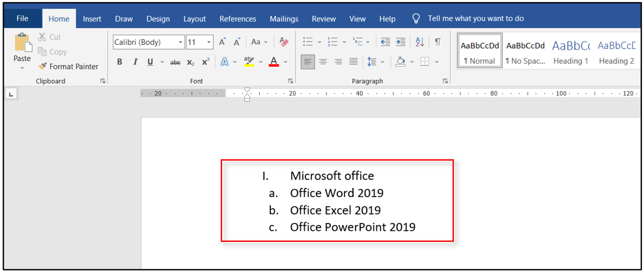Open the Clipboard pane launcher
Image resolution: width=644 pixels, height=275 pixels.
click(103, 81)
